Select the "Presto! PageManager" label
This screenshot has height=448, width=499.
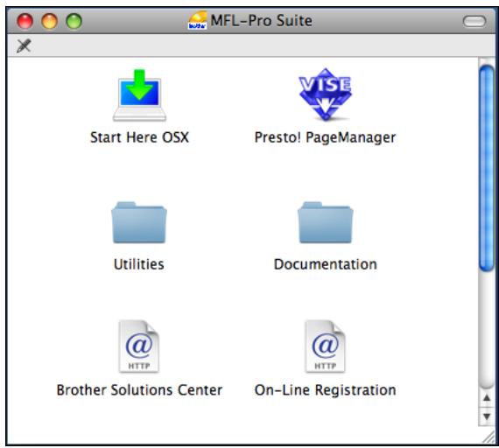pos(326,137)
